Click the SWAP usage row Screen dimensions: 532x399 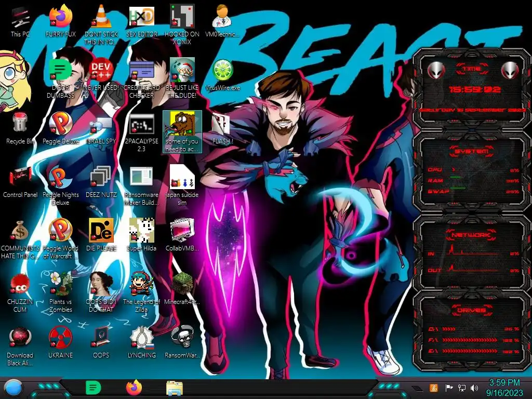coord(473,191)
